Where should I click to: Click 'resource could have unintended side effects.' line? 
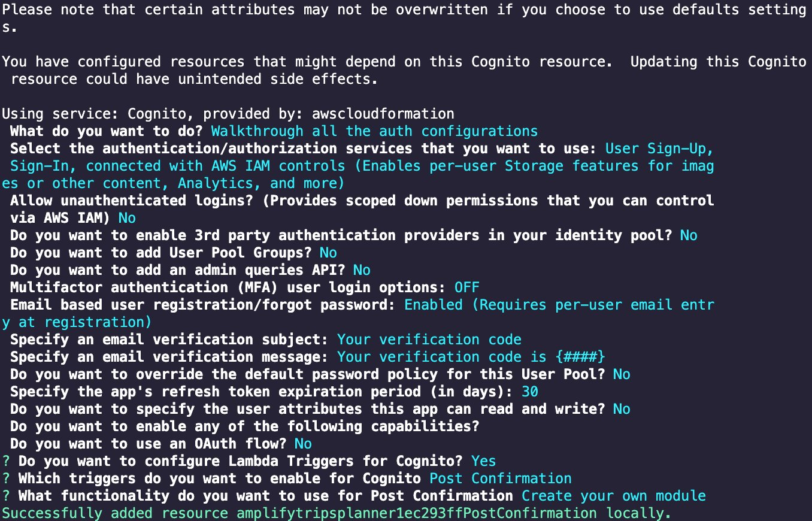[195, 79]
